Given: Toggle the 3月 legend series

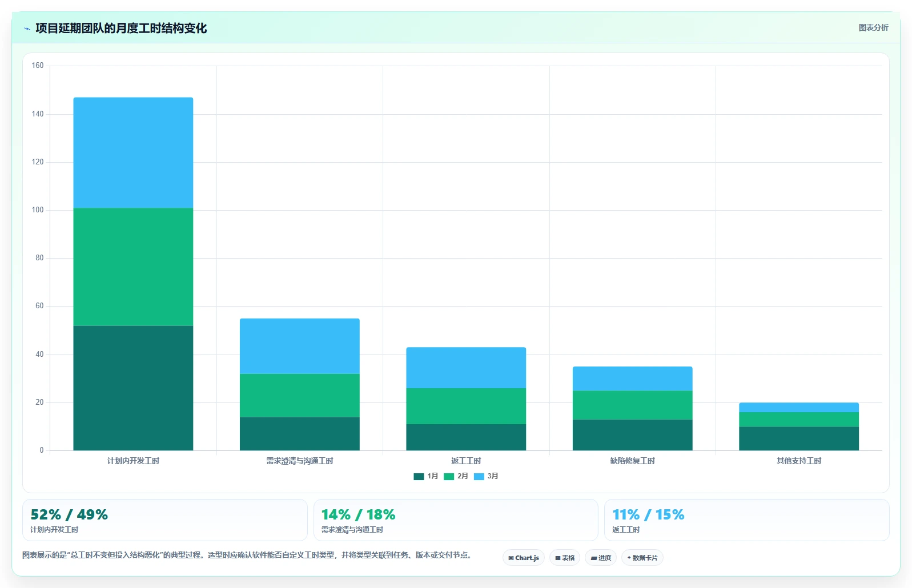Looking at the screenshot, I should [486, 476].
